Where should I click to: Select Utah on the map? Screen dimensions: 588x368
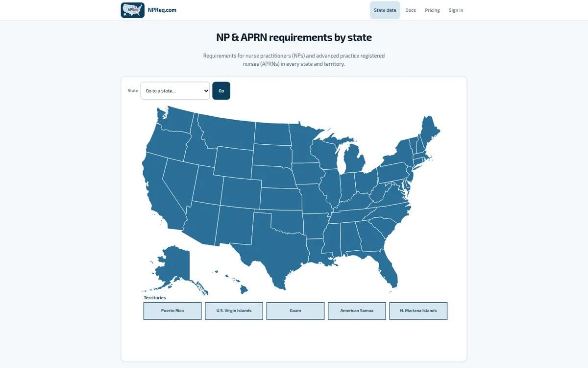coord(208,184)
